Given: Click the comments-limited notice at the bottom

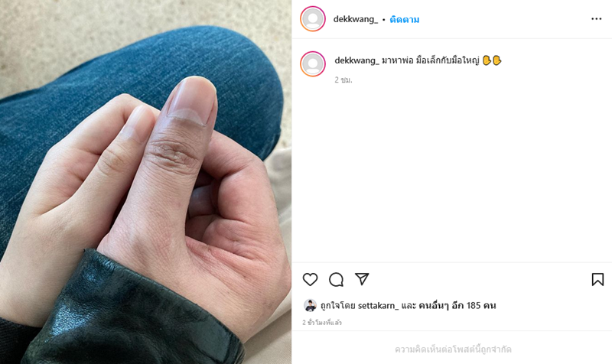Looking at the screenshot, I should pos(453,349).
